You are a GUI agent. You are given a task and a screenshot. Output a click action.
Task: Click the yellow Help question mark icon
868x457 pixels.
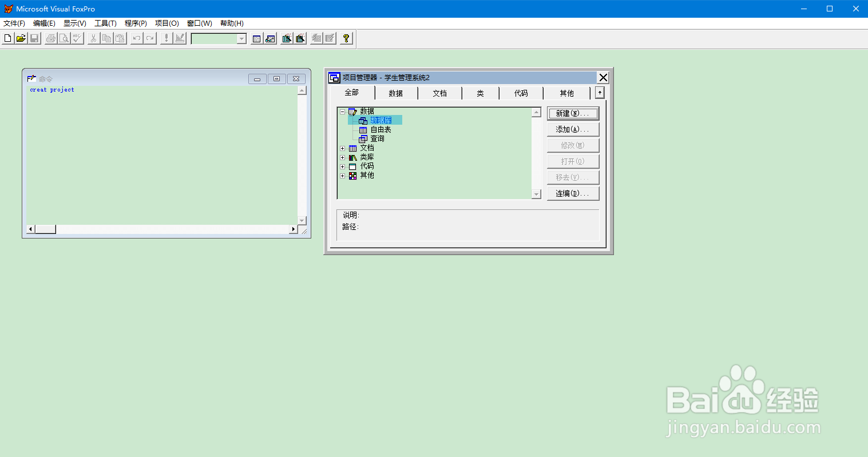346,38
